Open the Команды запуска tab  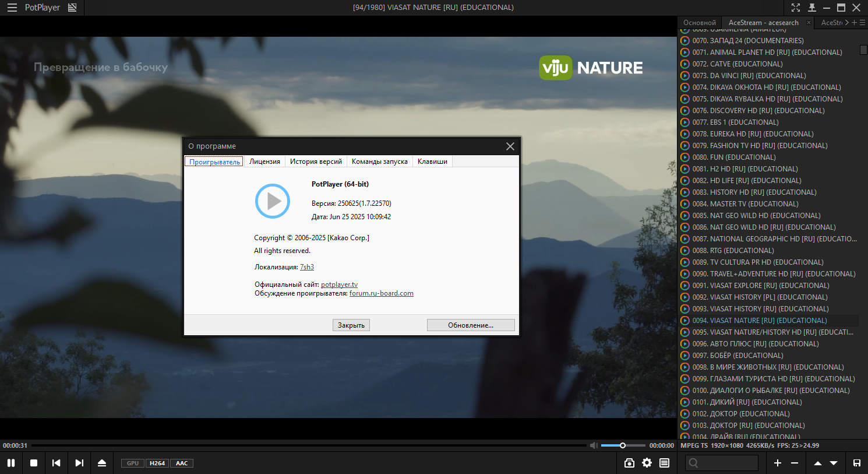(x=380, y=161)
